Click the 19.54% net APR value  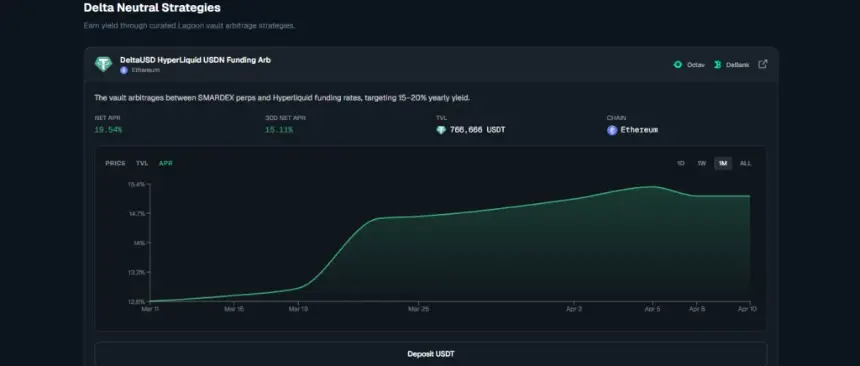[x=108, y=130]
